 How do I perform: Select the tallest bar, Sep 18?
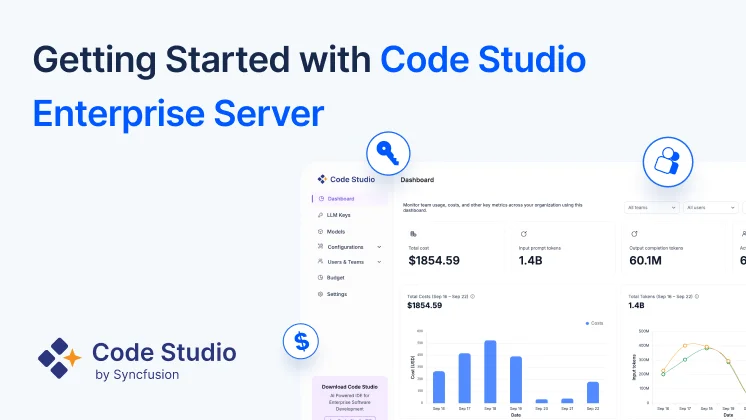point(490,371)
